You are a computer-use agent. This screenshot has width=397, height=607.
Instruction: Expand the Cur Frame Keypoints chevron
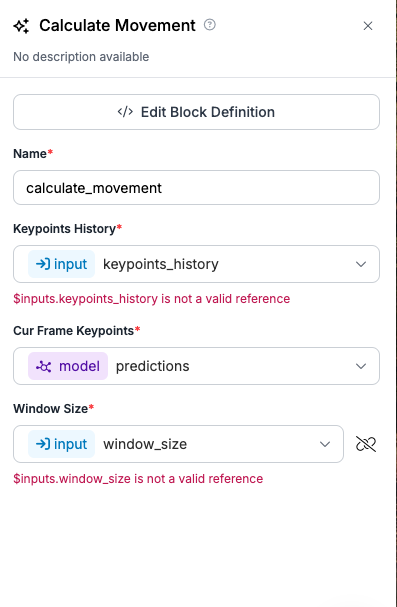[x=361, y=366]
